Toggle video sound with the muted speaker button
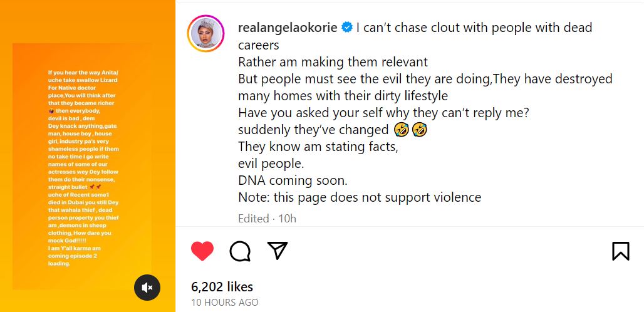644x312 pixels. click(147, 288)
